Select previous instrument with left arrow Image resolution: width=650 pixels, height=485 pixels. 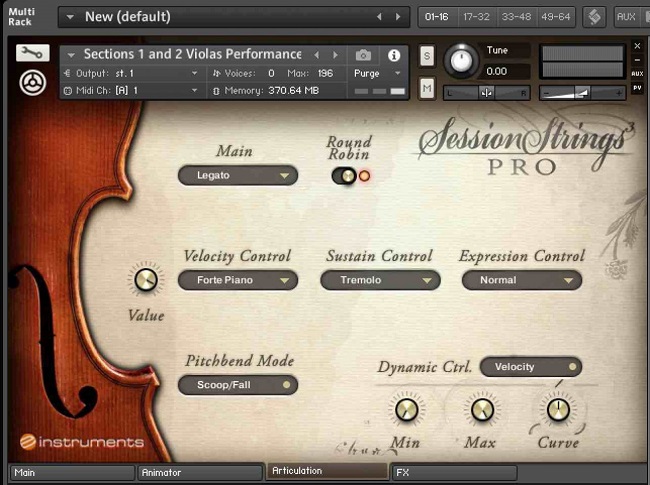317,55
